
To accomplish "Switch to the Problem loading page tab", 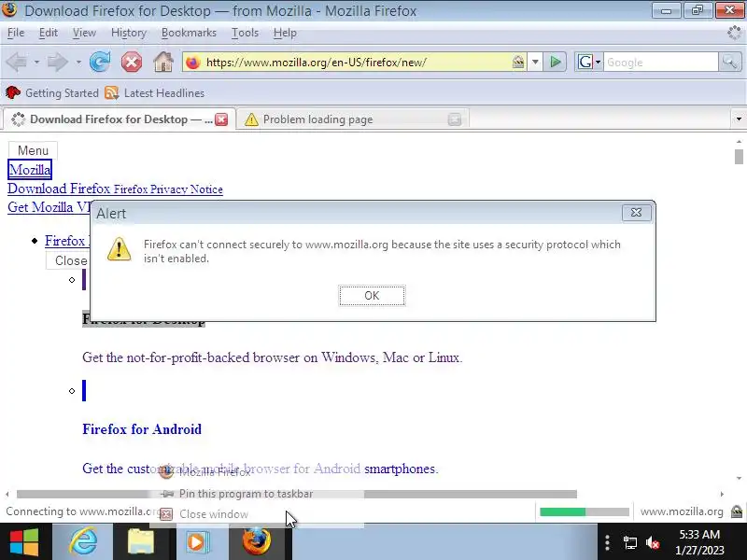I will (x=353, y=119).
